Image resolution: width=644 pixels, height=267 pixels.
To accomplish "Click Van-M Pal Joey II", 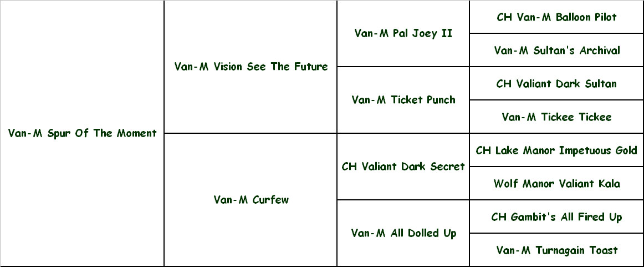I will 403,33.
